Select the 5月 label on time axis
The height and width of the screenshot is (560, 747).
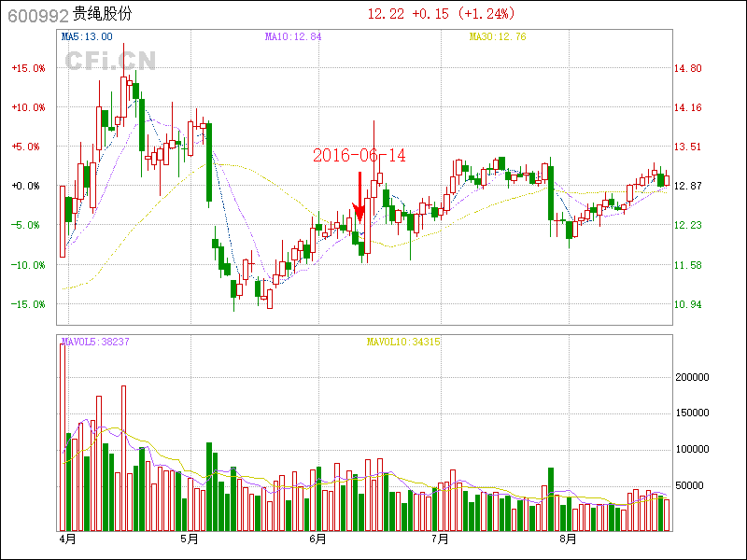[190, 539]
